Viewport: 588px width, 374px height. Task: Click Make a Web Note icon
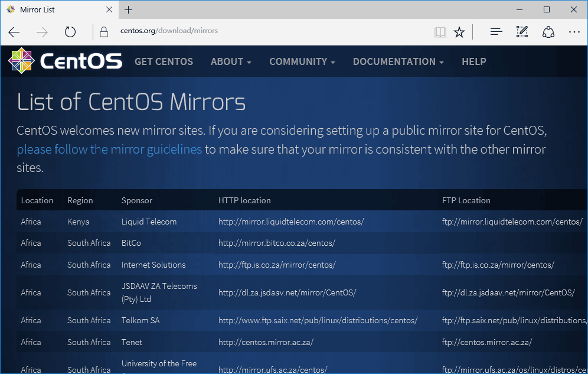(522, 32)
